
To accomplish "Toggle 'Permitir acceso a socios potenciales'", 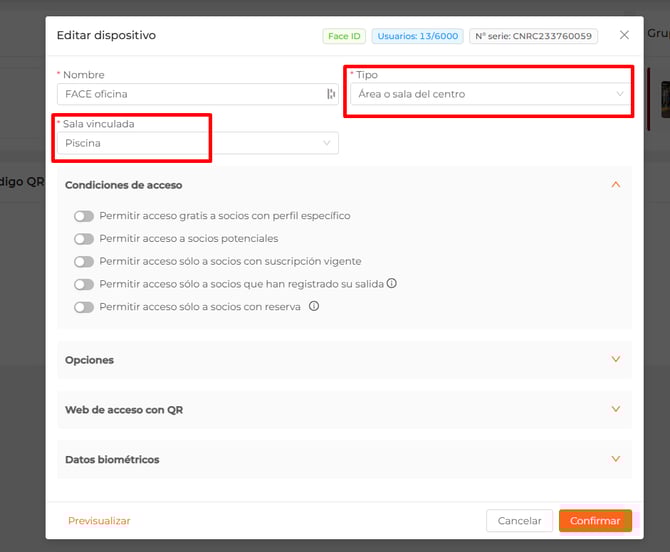I will 84,239.
